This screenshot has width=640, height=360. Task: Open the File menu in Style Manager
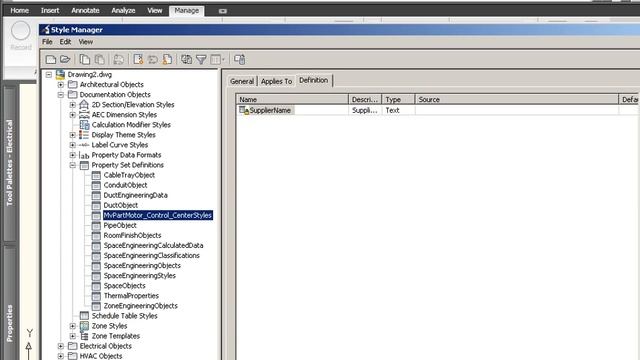(47, 42)
